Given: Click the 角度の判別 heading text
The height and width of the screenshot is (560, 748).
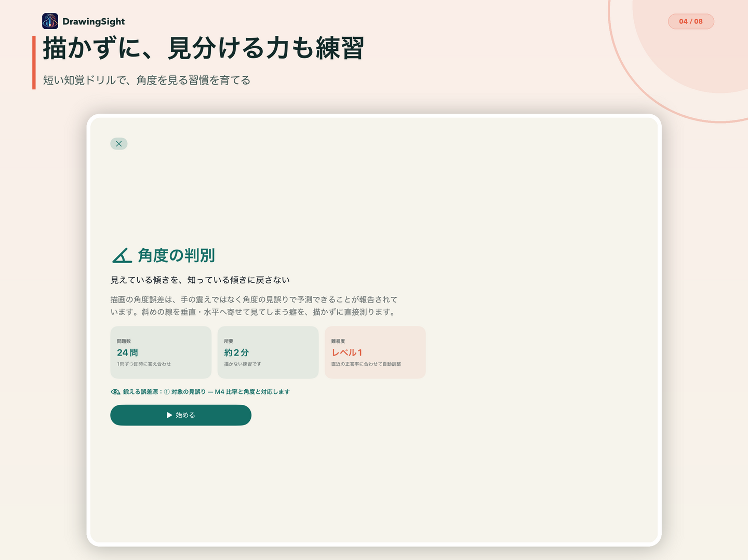Looking at the screenshot, I should 177,255.
